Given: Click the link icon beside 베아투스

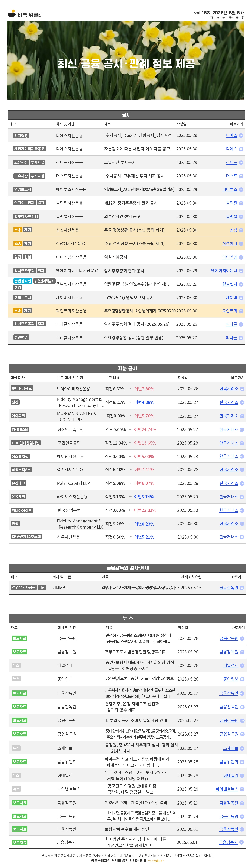Looking at the screenshot, I should 241,190.
